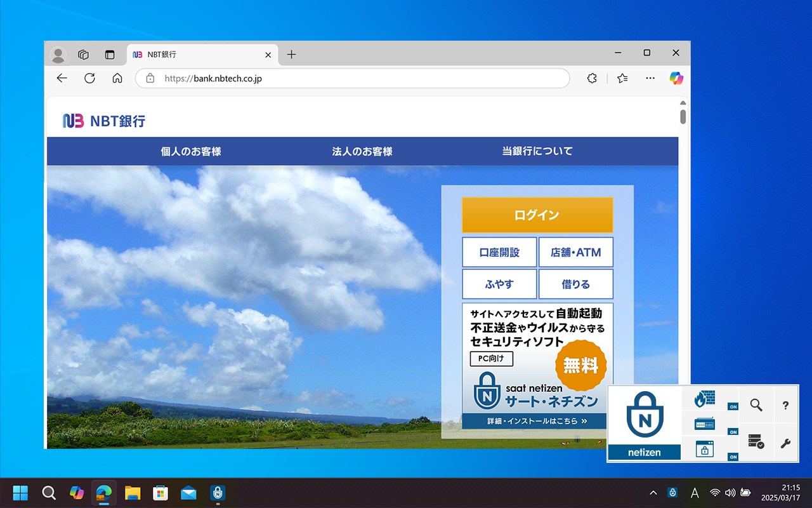Click the netizen tray icon
This screenshot has width=812, height=508.
(672, 493)
